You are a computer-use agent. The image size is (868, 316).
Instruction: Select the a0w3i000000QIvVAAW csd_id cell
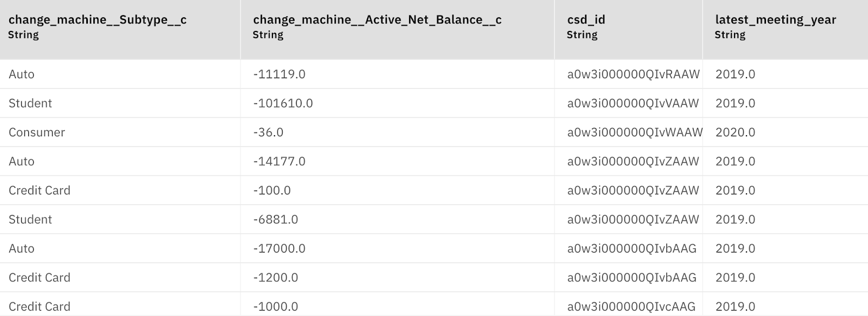(633, 103)
